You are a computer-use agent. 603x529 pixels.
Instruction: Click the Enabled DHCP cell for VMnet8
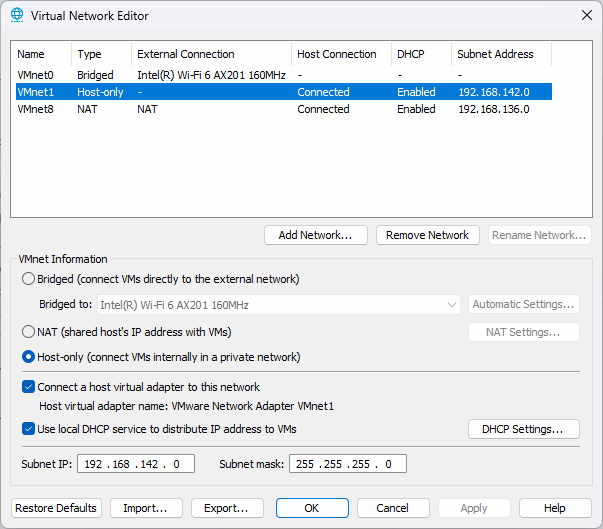pyautogui.click(x=416, y=109)
